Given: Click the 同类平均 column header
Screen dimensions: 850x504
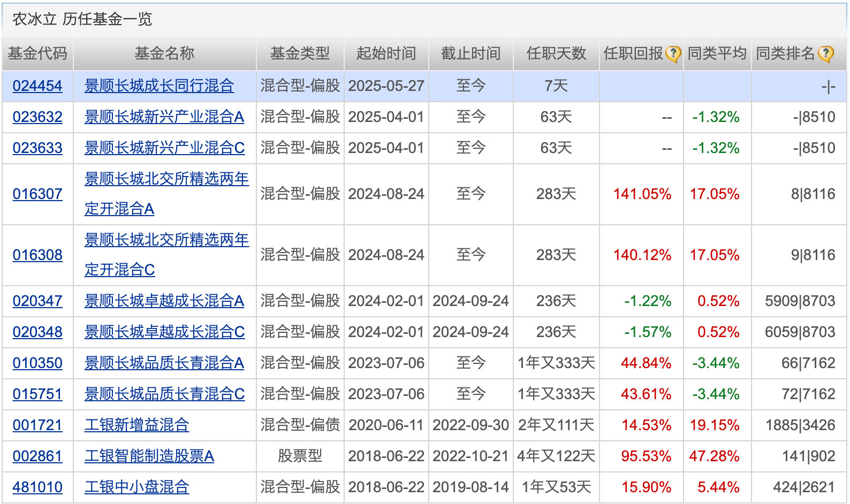Looking at the screenshot, I should [x=717, y=54].
